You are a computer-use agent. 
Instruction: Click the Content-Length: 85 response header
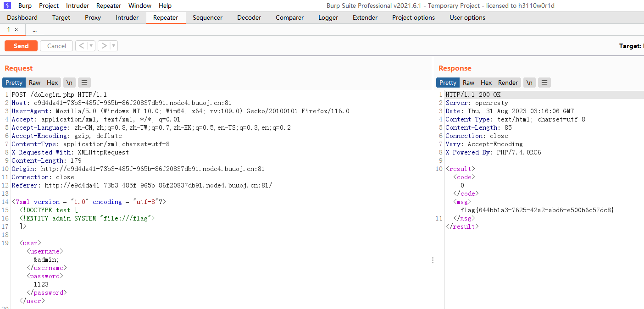478,127
